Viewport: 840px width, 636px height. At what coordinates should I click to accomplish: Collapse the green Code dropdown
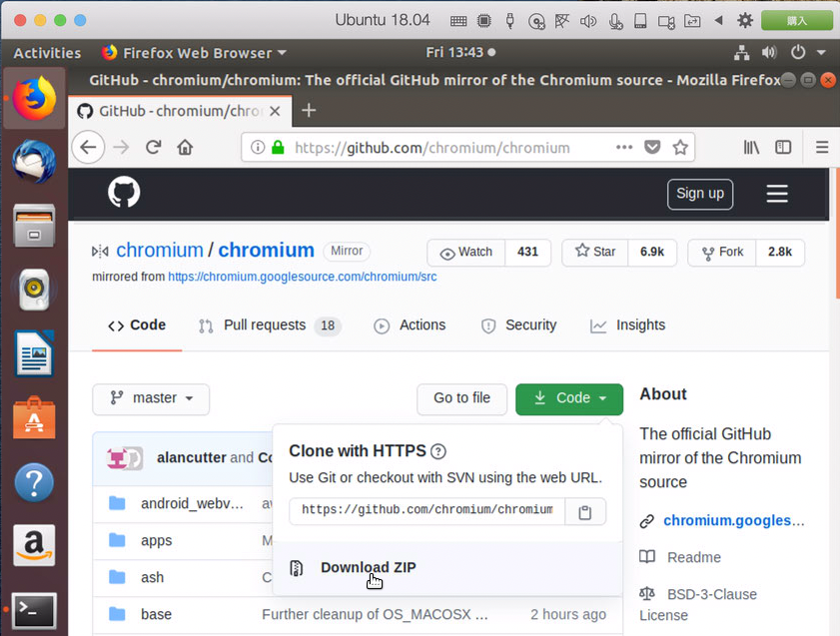coord(569,398)
